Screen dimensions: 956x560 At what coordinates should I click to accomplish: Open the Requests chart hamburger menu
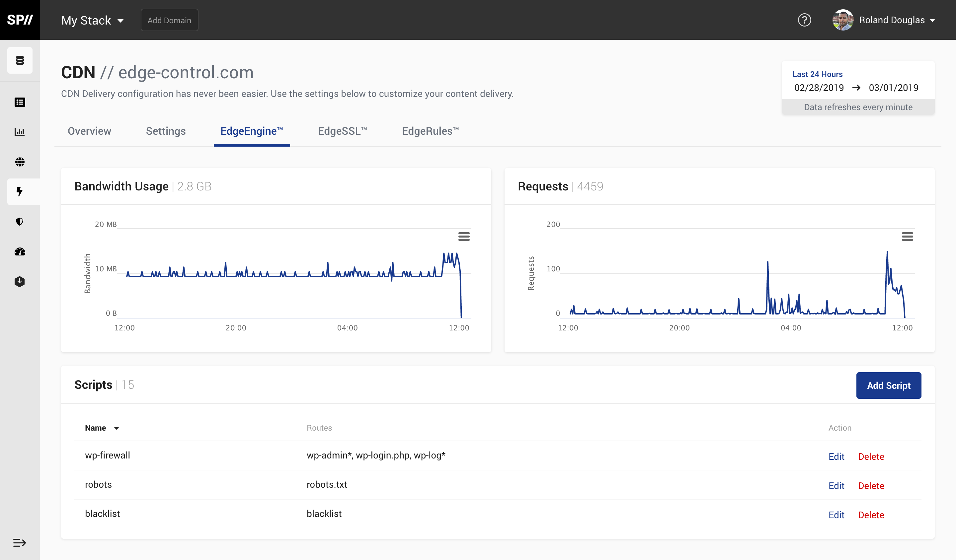click(908, 236)
